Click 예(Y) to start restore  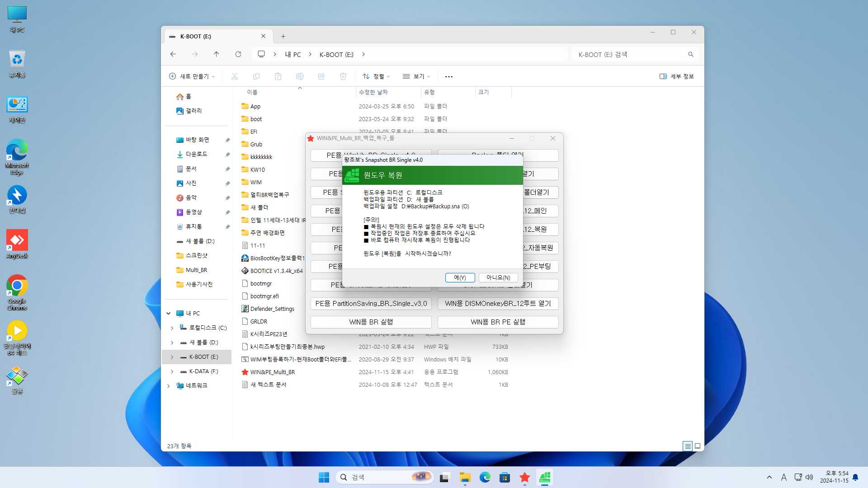pos(460,277)
